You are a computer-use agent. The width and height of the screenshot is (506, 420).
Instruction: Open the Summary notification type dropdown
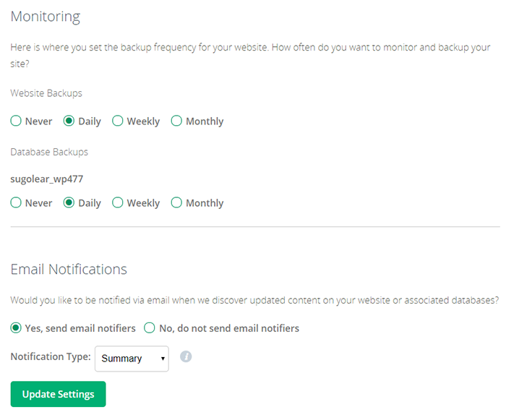pos(132,358)
